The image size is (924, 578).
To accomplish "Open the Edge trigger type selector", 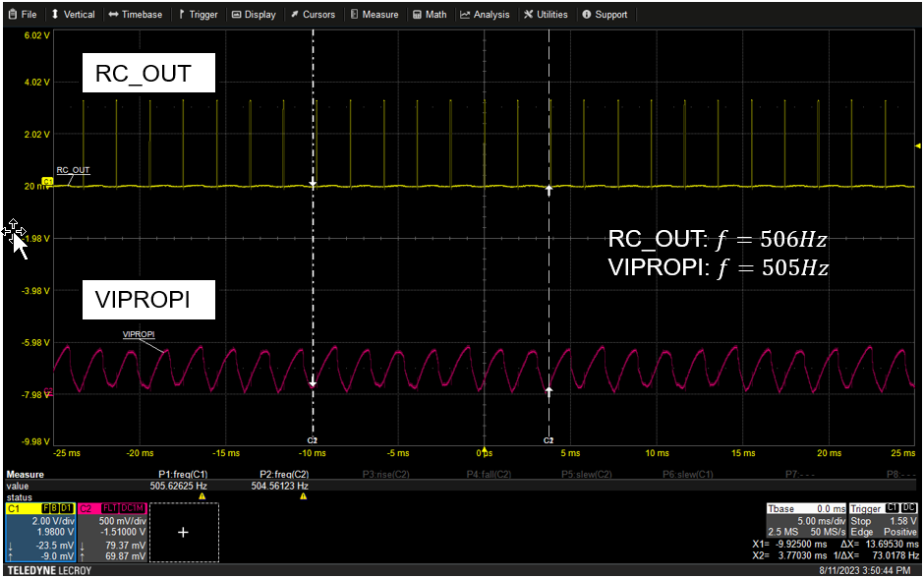I will tap(863, 531).
